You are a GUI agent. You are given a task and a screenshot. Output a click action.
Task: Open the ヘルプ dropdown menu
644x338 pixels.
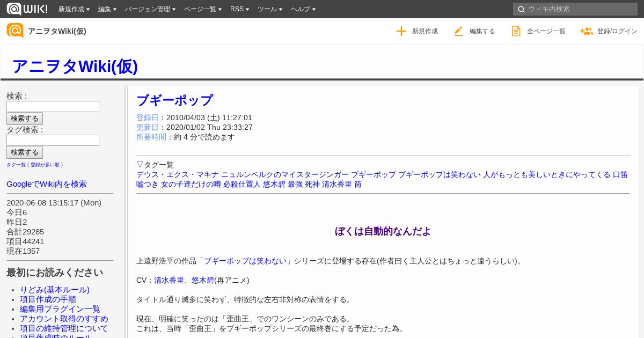tap(303, 9)
